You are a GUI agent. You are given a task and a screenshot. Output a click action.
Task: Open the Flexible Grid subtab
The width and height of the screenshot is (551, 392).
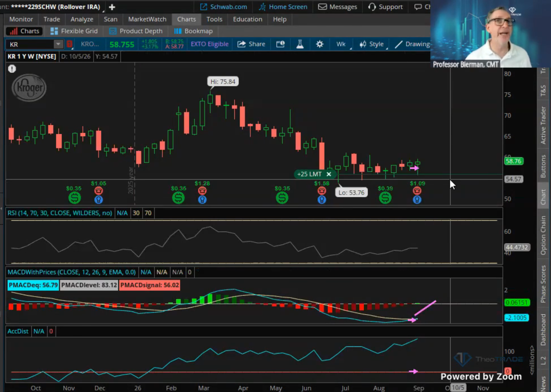tap(74, 31)
